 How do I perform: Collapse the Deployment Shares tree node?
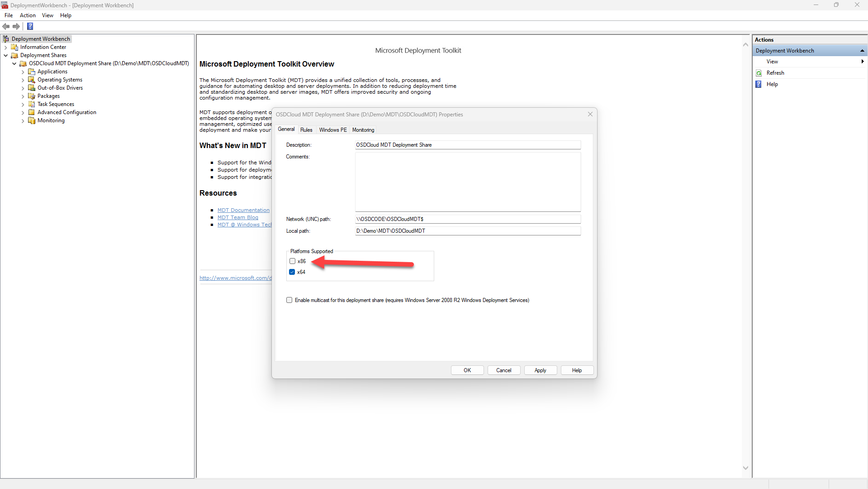5,56
